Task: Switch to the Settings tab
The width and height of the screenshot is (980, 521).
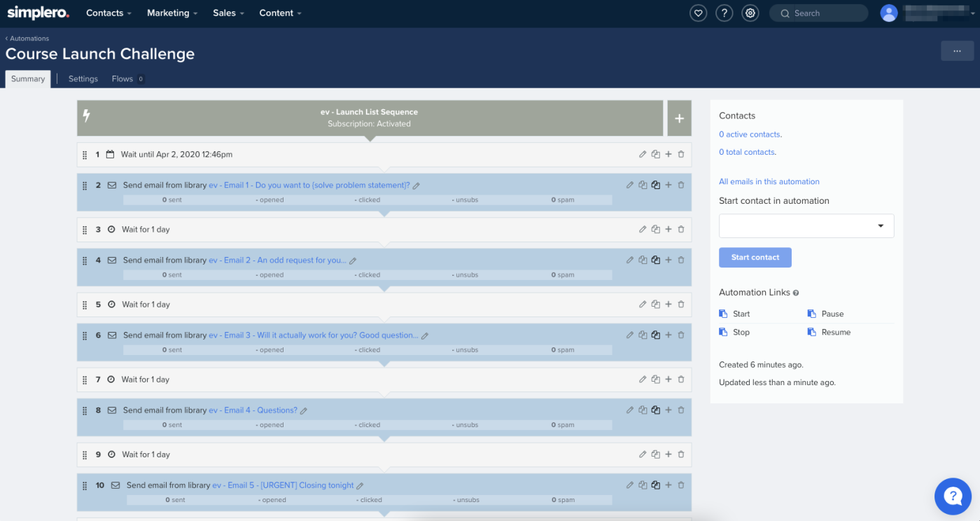Action: tap(83, 79)
